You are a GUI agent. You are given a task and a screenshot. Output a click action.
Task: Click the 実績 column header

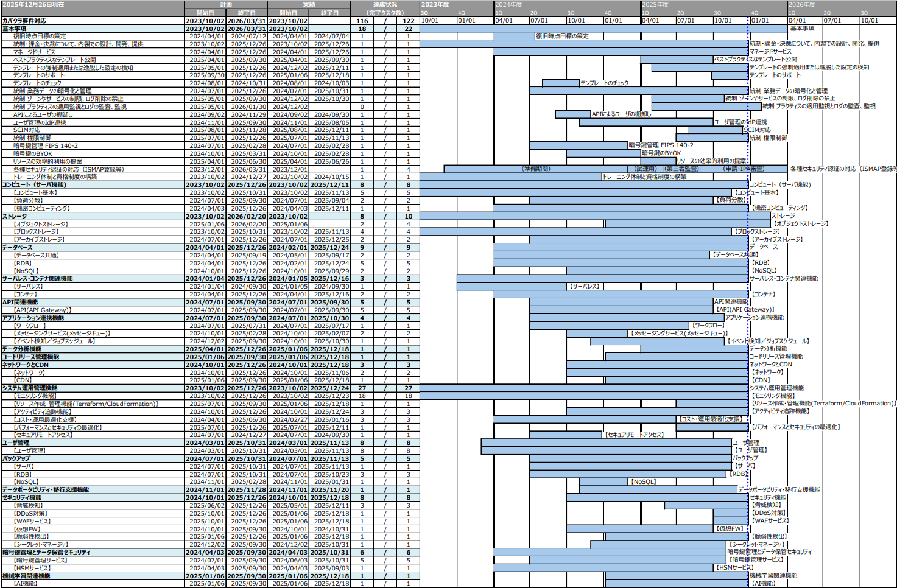[x=309, y=4]
